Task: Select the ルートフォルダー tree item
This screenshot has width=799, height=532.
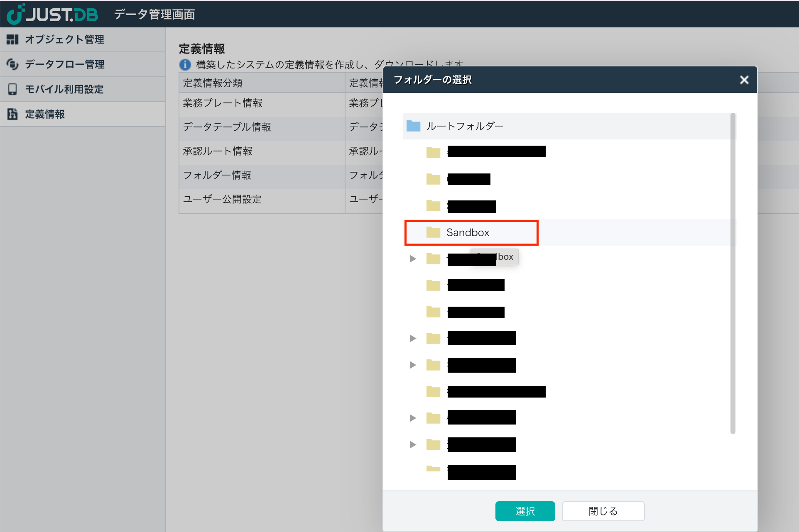Action: (x=465, y=126)
